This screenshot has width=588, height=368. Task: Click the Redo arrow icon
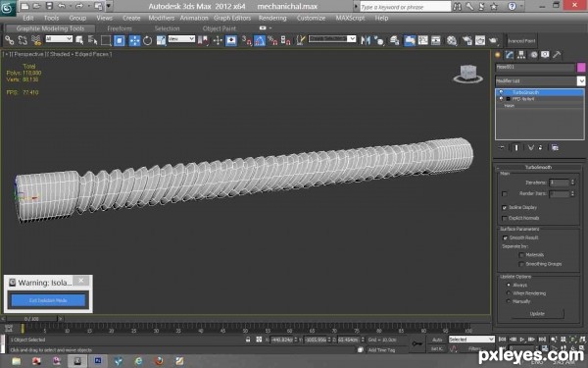click(x=79, y=6)
